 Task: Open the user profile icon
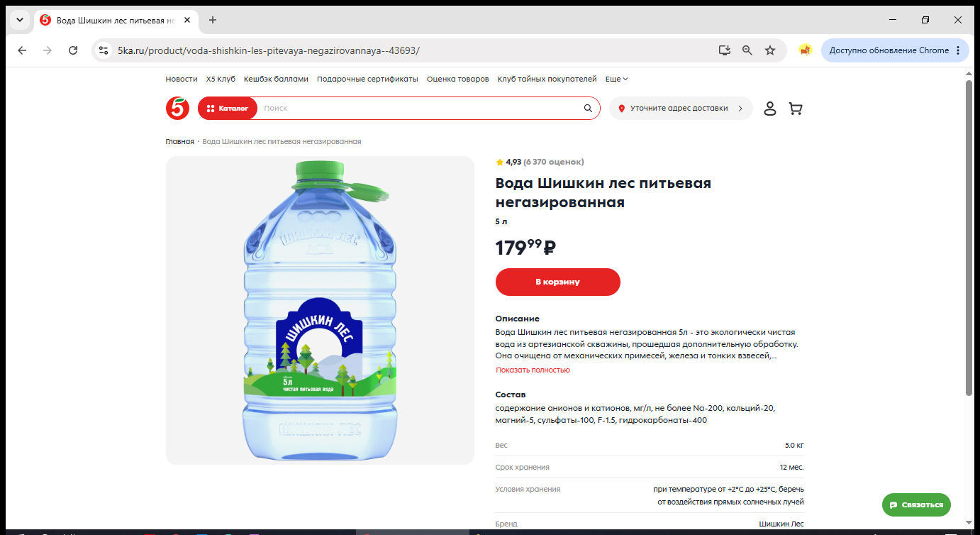click(x=770, y=109)
